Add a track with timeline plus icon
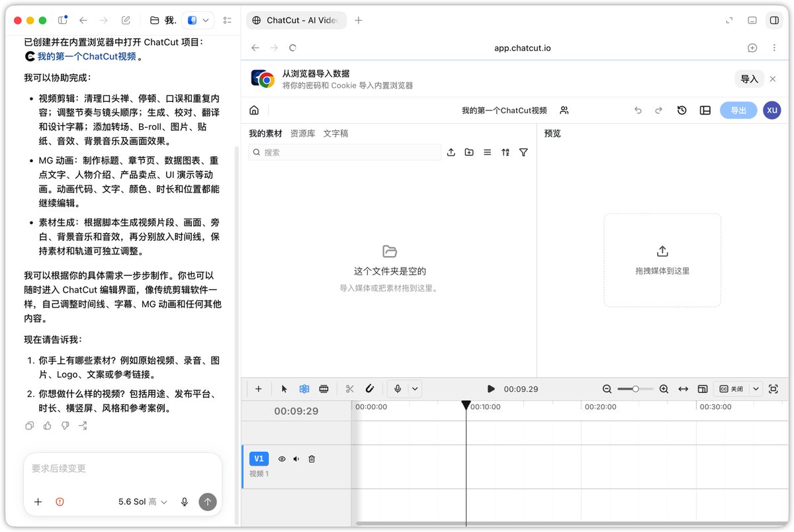 259,389
